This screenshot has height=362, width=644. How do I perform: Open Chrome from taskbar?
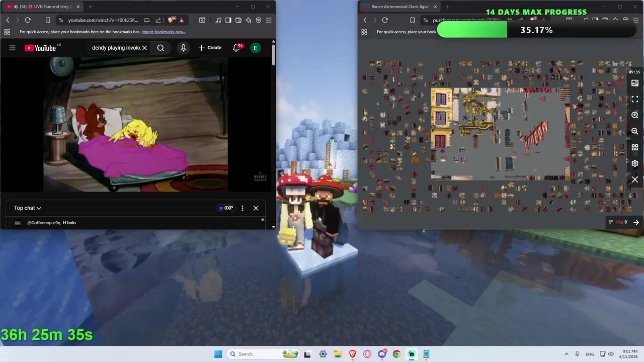(x=396, y=354)
